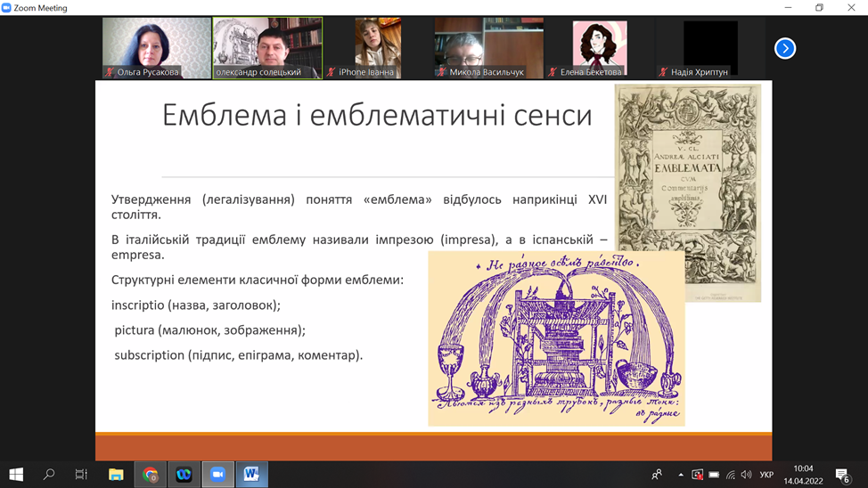The height and width of the screenshot is (488, 868).
Task: Show next participants with the blue arrow
Action: [x=784, y=48]
